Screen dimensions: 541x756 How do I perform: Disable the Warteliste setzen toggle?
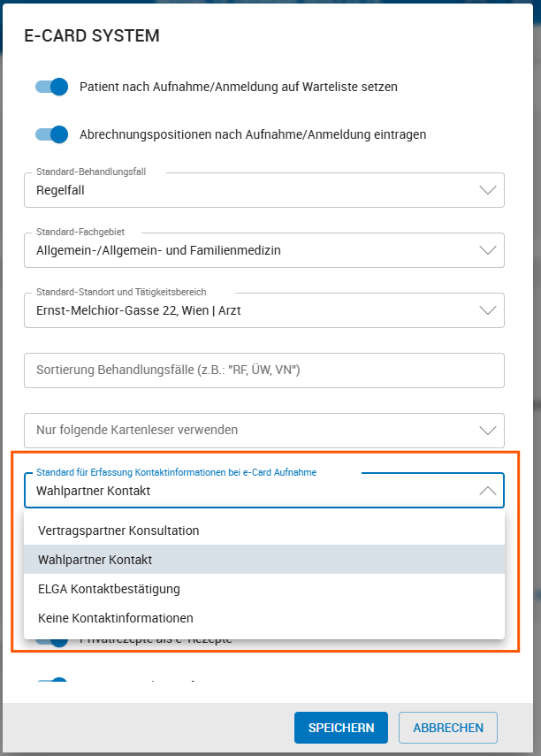[51, 87]
